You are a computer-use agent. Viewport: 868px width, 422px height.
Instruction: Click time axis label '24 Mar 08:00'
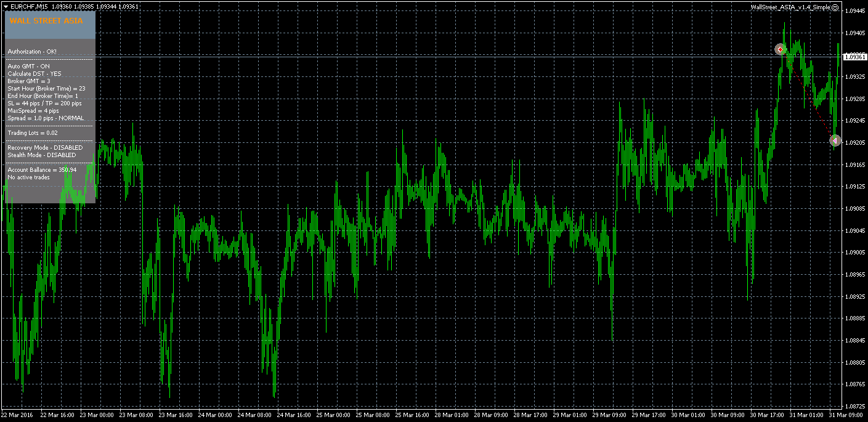[255, 415]
